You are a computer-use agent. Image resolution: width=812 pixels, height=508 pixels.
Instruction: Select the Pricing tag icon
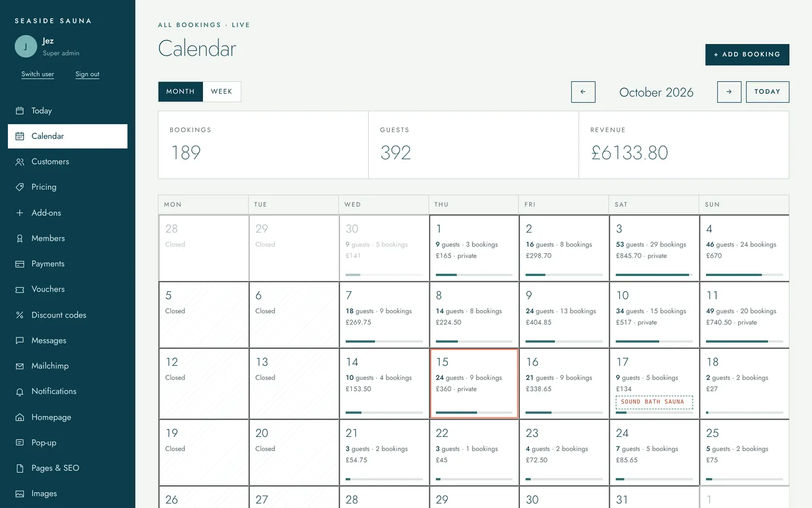[20, 187]
